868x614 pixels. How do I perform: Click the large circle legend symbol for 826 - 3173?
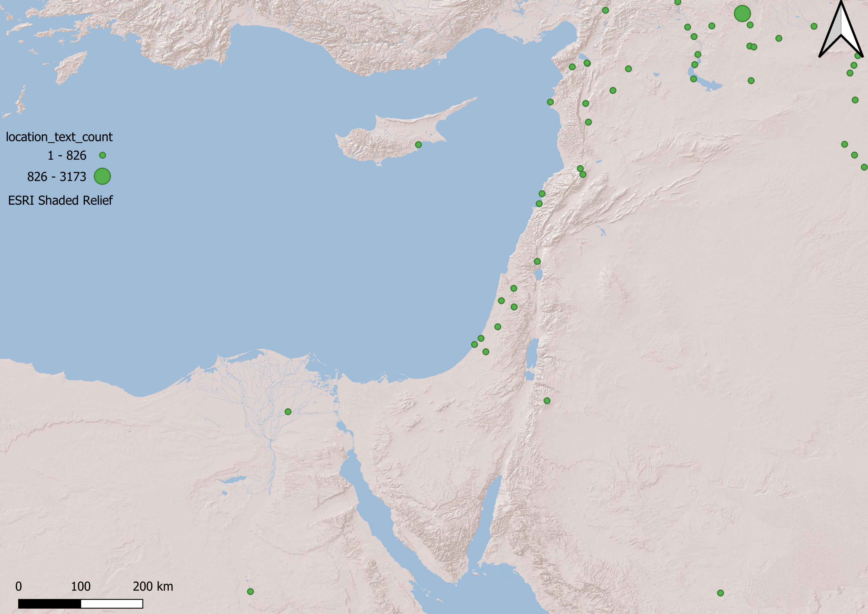click(x=102, y=177)
